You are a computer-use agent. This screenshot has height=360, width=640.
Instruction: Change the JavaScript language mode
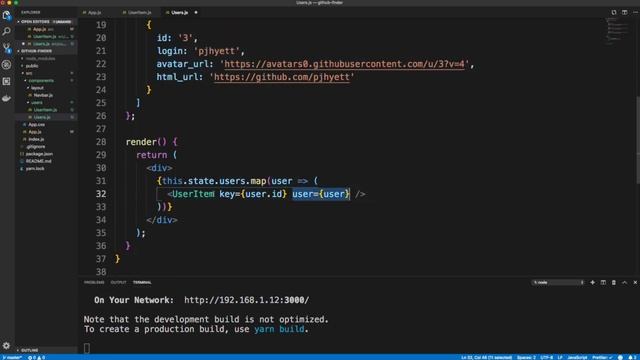pyautogui.click(x=577, y=357)
